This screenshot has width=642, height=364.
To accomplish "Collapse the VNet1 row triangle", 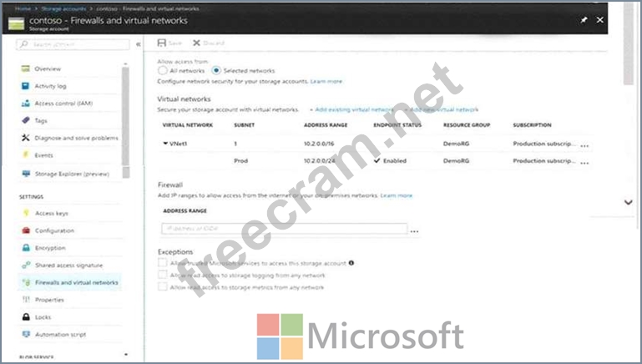I will point(165,144).
